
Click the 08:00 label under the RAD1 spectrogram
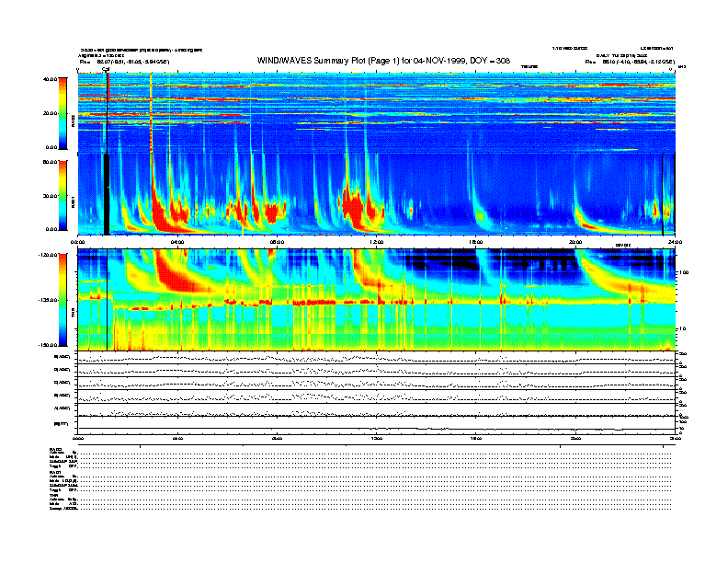pyautogui.click(x=277, y=242)
